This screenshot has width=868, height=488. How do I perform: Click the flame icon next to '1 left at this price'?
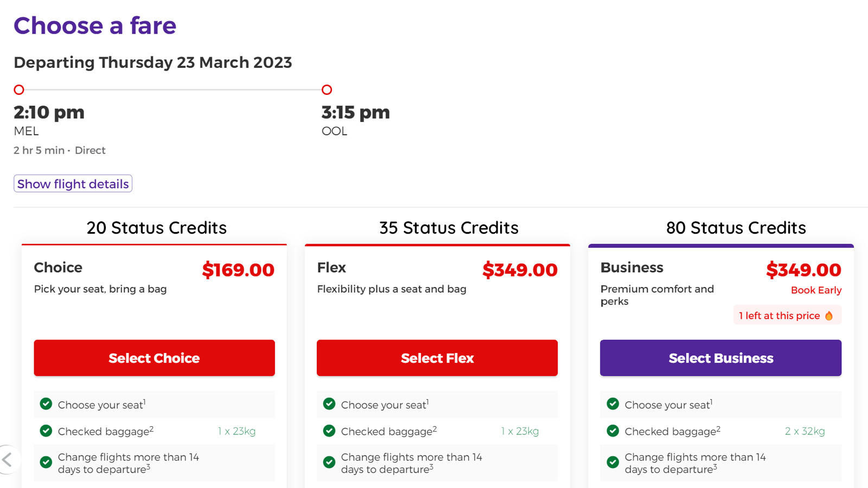coord(829,315)
